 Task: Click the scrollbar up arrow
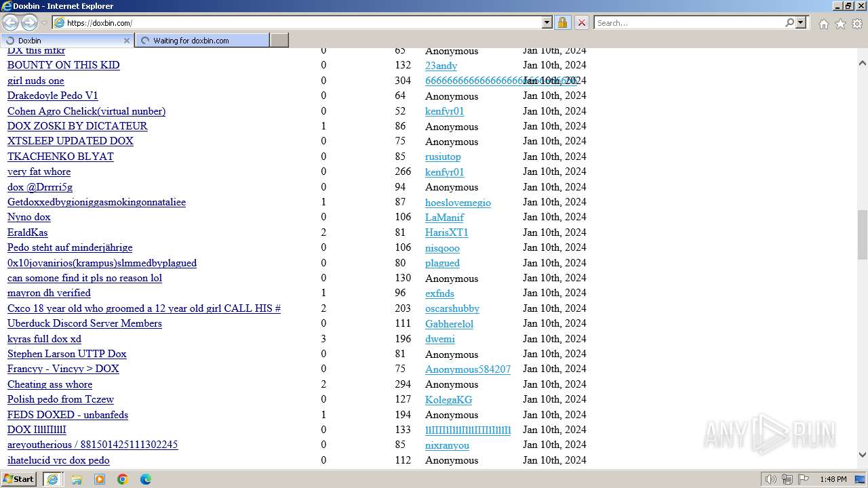[x=862, y=63]
